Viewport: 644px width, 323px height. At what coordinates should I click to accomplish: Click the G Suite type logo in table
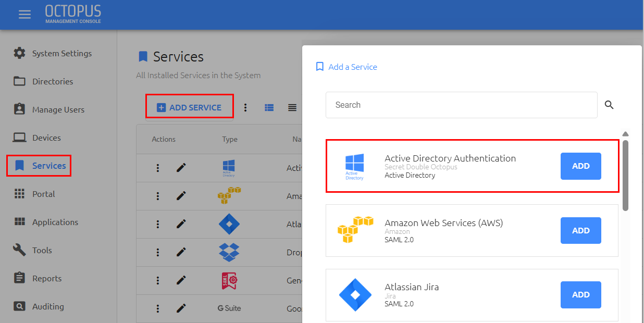[229, 308]
